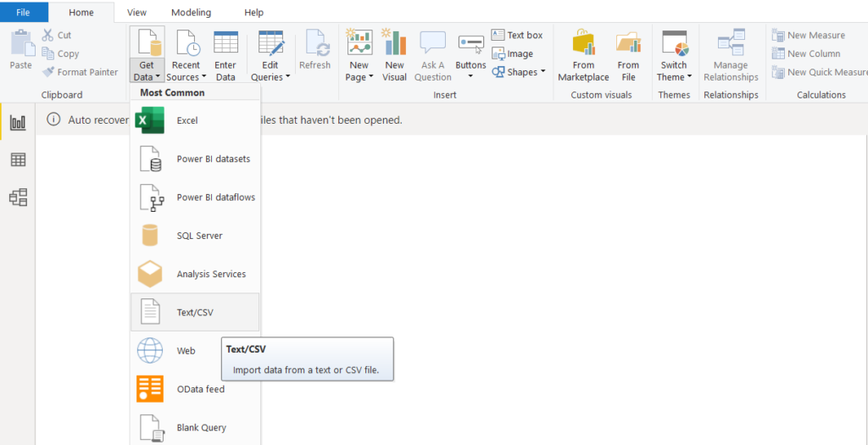Click the Get Data database icon

click(148, 42)
